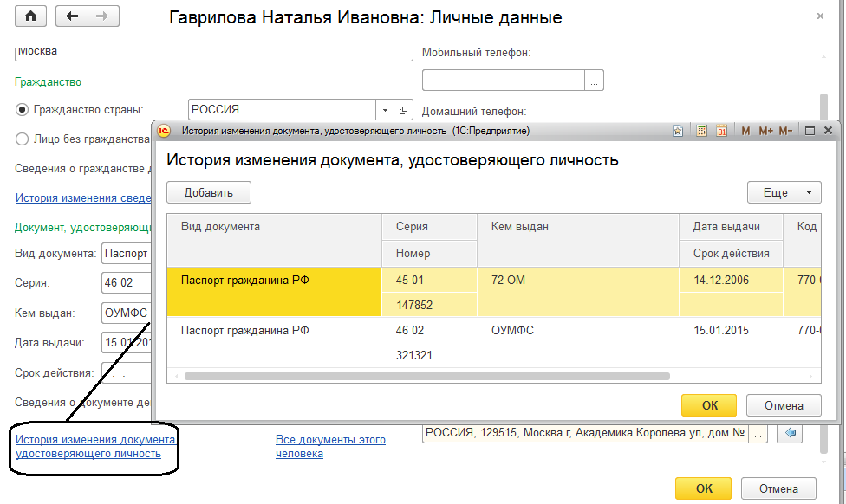This screenshot has height=504, width=846.
Task: Select the Гражданство страны radio button
Action: pos(22,110)
